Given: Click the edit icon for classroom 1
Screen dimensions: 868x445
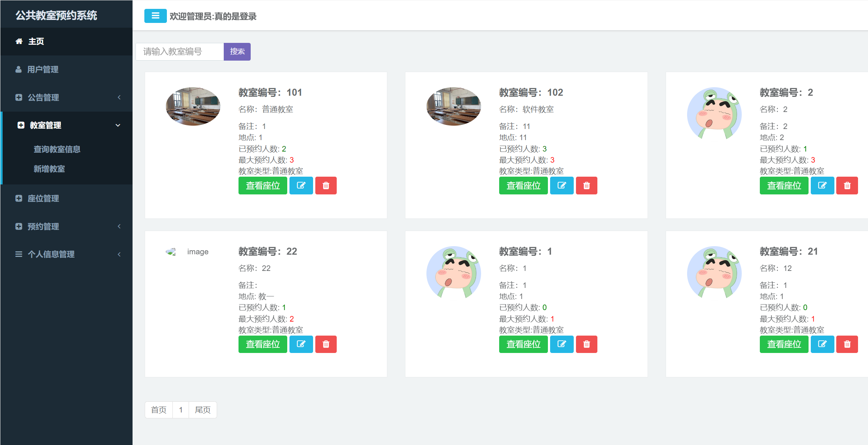Looking at the screenshot, I should (x=562, y=344).
